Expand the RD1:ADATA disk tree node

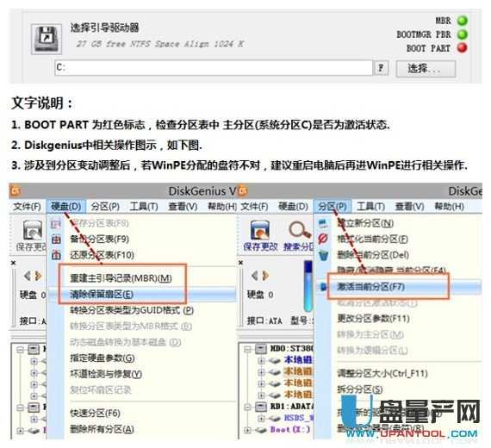tap(247, 407)
